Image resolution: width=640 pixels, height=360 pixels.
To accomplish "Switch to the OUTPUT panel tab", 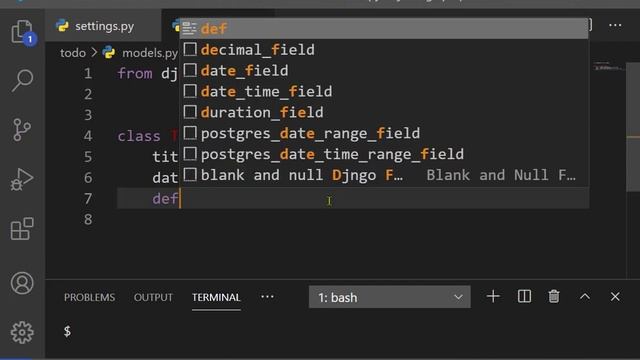I will coord(153,297).
